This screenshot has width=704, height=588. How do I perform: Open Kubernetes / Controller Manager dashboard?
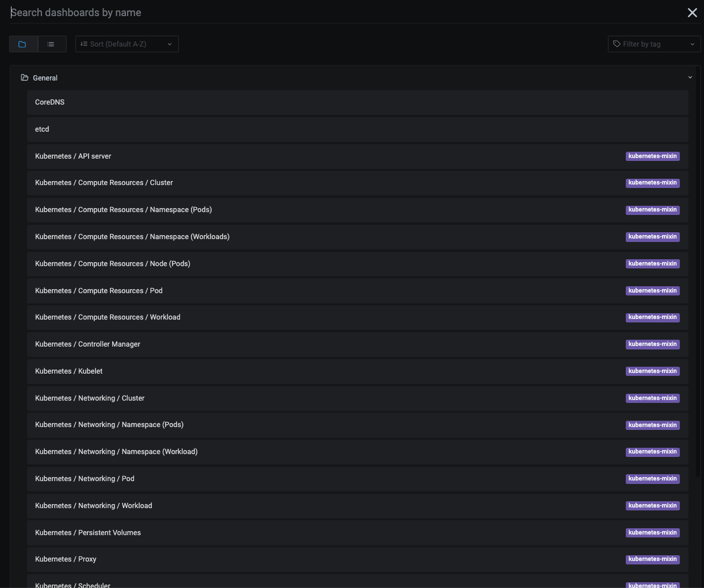click(87, 344)
